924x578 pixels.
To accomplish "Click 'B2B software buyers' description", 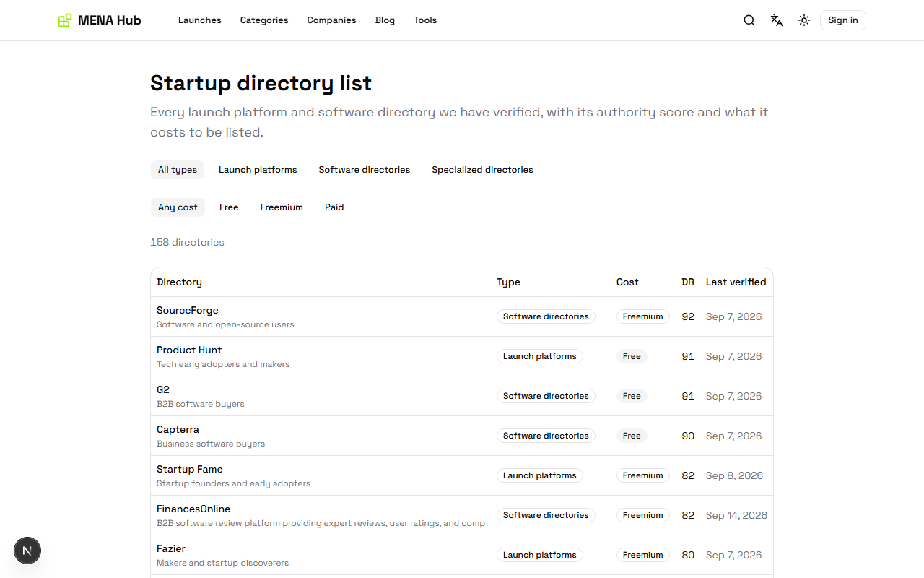I will point(201,404).
